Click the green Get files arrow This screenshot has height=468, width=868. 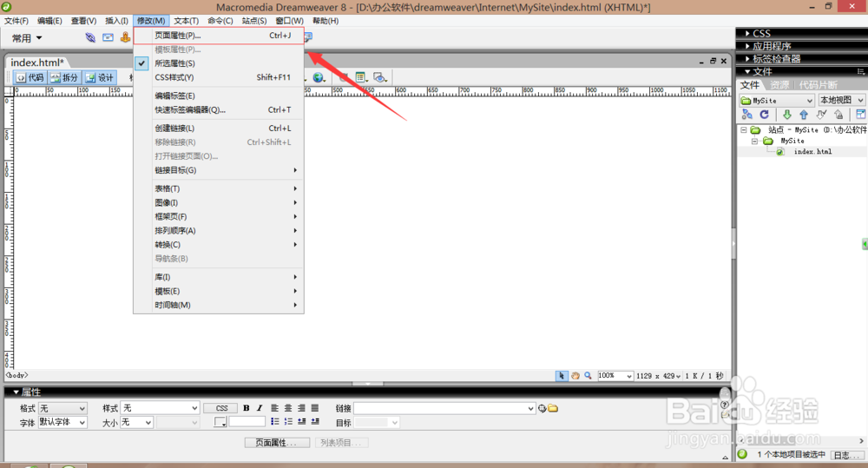786,115
